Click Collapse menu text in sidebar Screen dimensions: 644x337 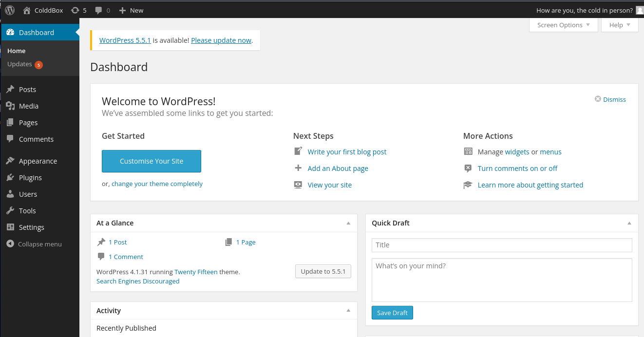[40, 244]
